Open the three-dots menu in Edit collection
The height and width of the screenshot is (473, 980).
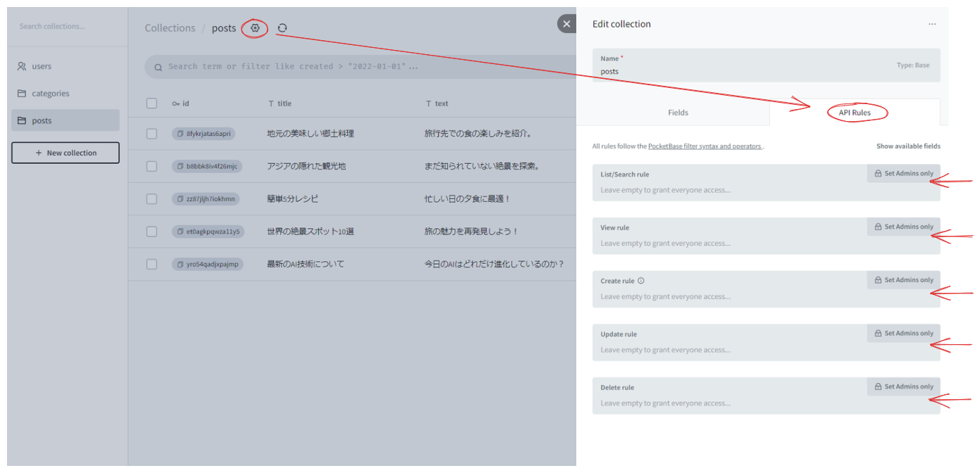click(x=932, y=24)
